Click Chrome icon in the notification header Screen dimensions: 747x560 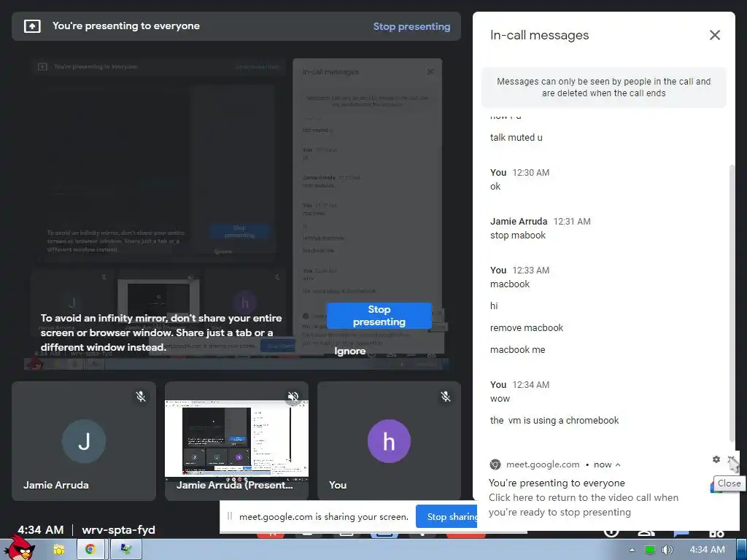tap(495, 464)
